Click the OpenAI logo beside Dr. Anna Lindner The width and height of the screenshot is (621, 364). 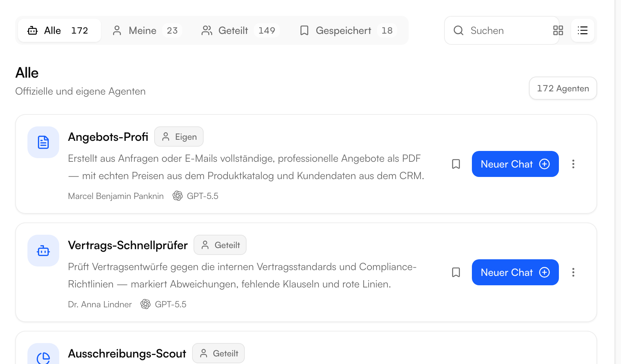146,304
